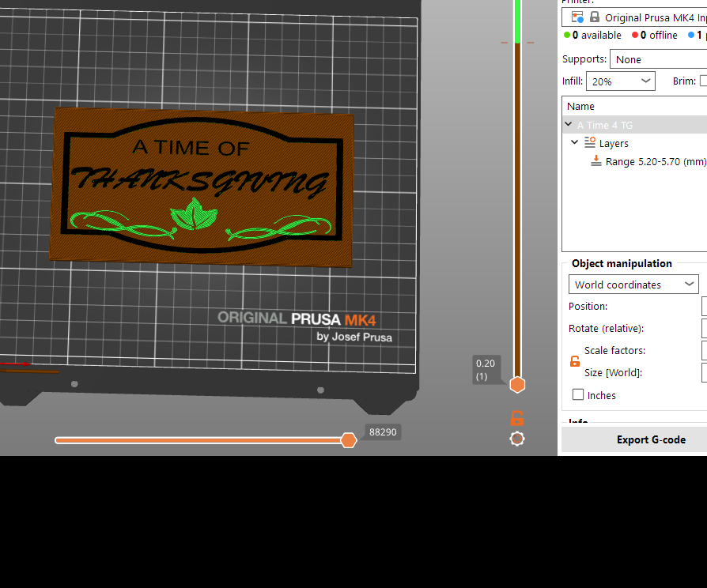Open the vertical slider settings gear
707x588 pixels.
tap(517, 439)
